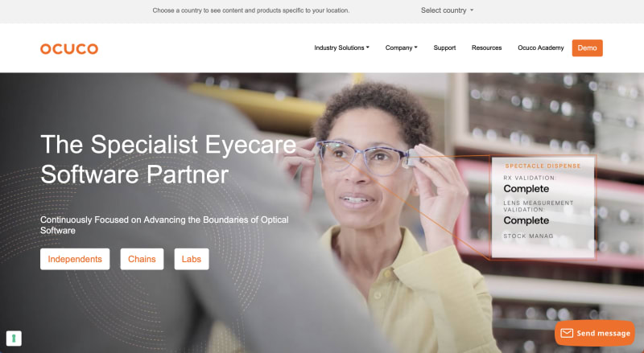
Task: Click the Labs button
Action: [x=192, y=259]
